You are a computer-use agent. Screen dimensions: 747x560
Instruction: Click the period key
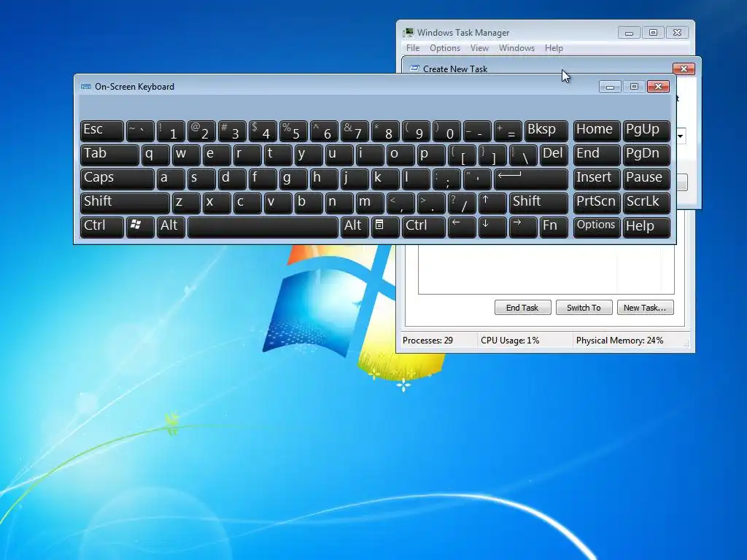point(431,203)
